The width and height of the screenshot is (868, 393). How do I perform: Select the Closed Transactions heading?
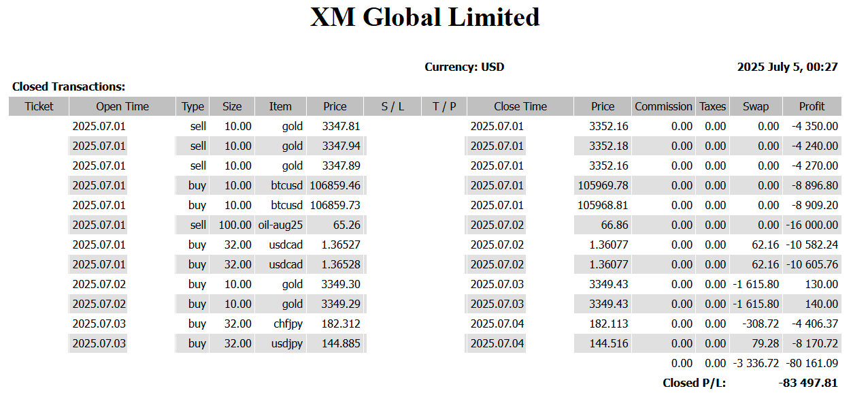(69, 87)
